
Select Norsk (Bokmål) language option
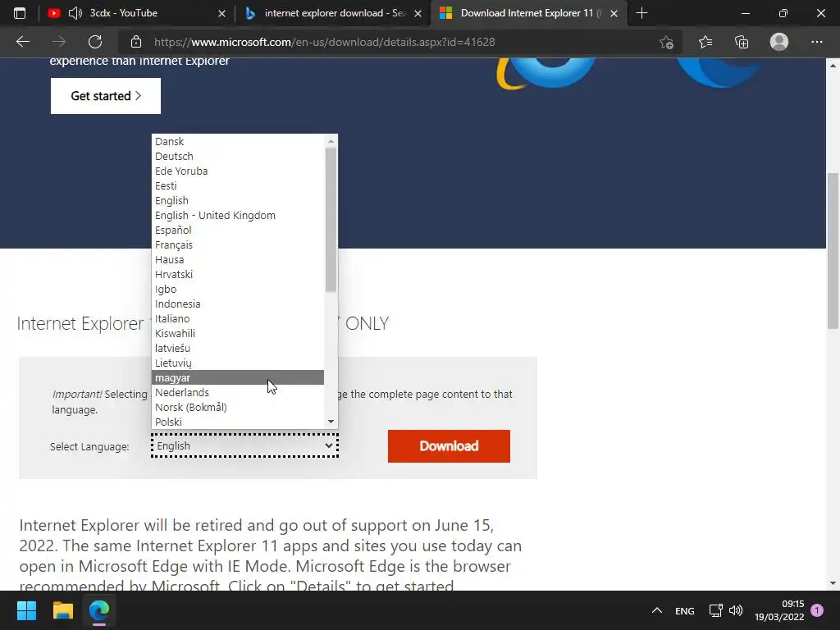pyautogui.click(x=237, y=407)
